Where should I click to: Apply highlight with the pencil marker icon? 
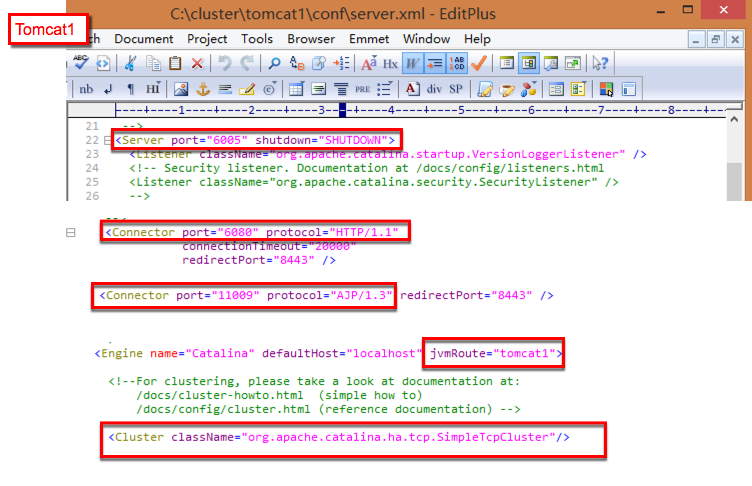[x=247, y=89]
